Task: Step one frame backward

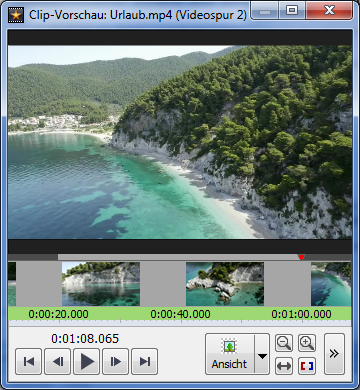Action: tap(58, 362)
